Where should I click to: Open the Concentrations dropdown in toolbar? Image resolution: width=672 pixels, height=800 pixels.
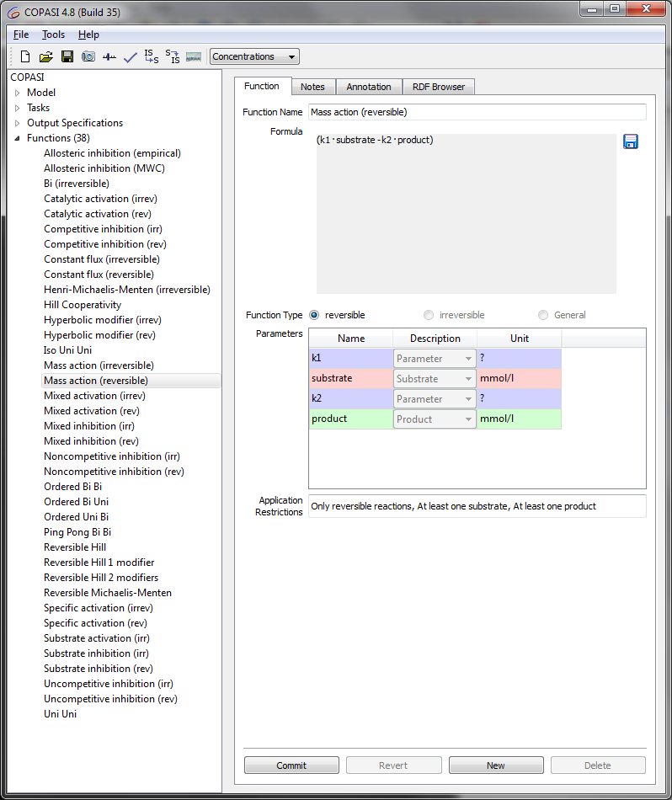pos(254,57)
